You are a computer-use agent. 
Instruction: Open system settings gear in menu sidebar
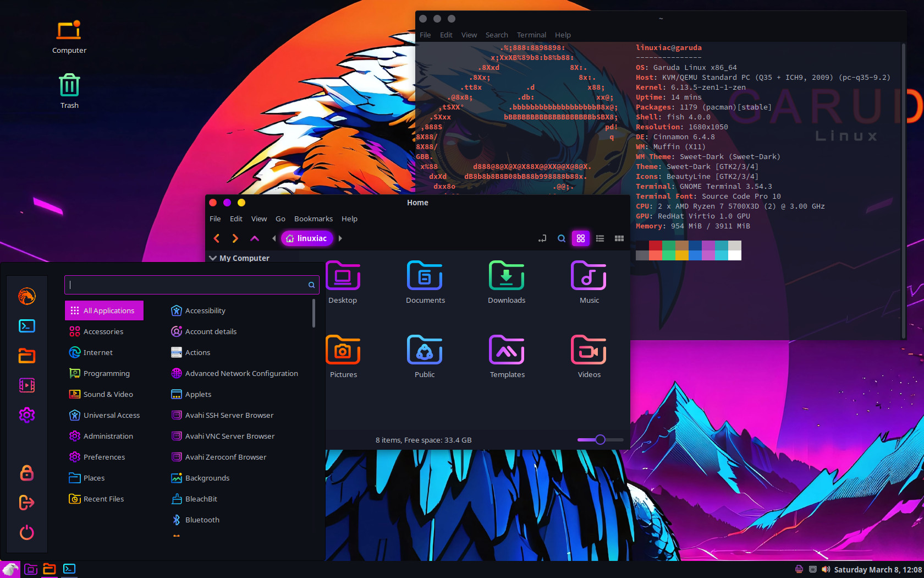27,415
